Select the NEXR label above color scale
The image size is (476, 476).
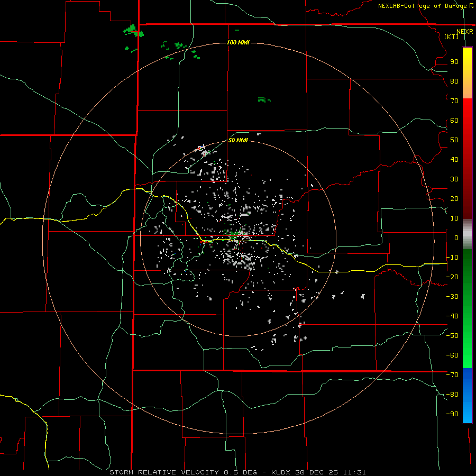point(464,32)
